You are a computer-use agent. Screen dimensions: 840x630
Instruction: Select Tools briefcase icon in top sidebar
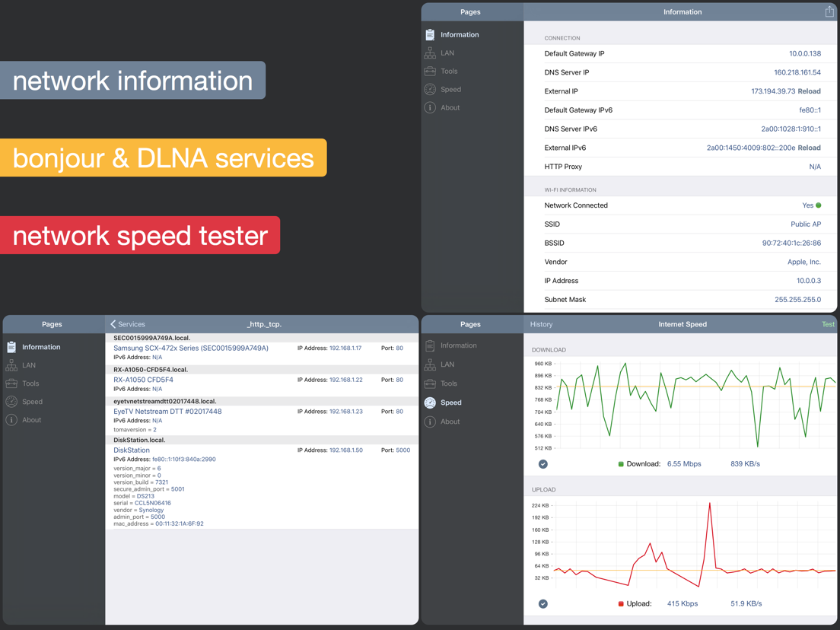pyautogui.click(x=430, y=72)
